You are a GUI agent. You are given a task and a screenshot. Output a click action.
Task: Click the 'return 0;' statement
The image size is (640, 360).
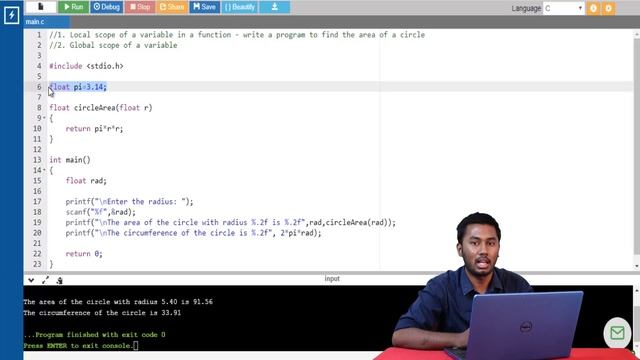click(84, 254)
